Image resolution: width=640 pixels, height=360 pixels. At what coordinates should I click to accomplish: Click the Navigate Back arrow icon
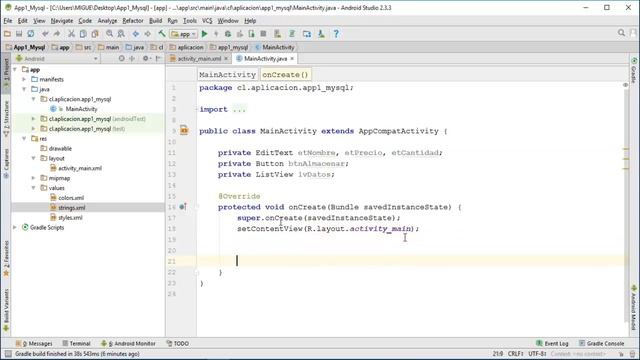coord(136,34)
